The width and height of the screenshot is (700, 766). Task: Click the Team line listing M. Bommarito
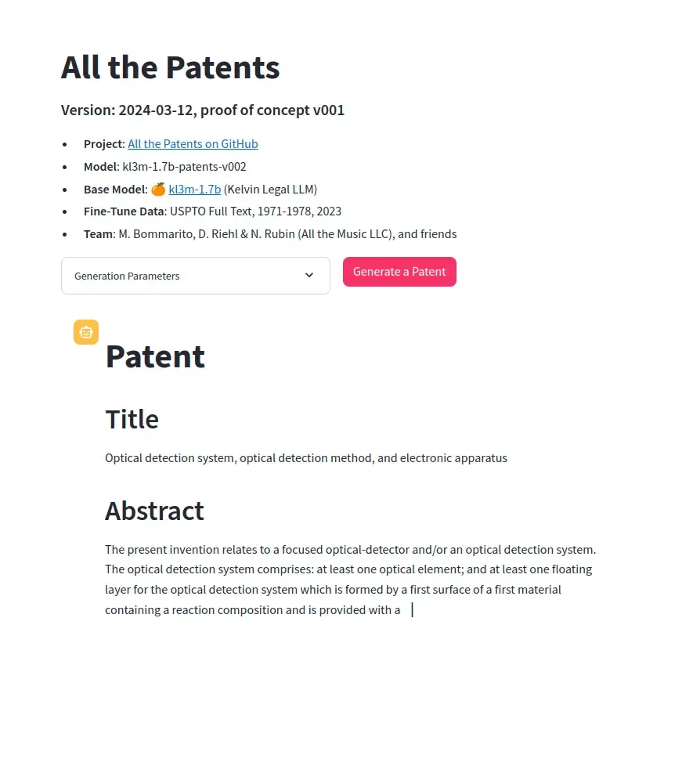tap(270, 234)
